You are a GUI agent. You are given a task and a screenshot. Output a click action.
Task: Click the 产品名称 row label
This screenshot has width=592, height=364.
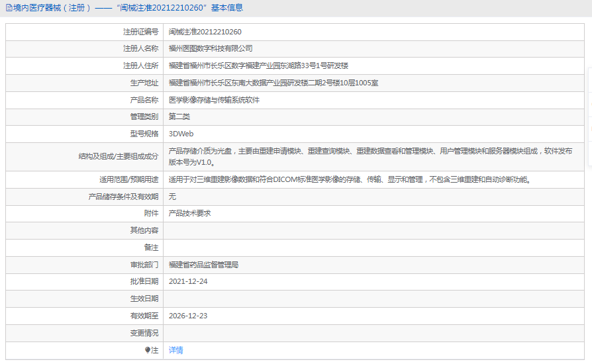click(144, 100)
